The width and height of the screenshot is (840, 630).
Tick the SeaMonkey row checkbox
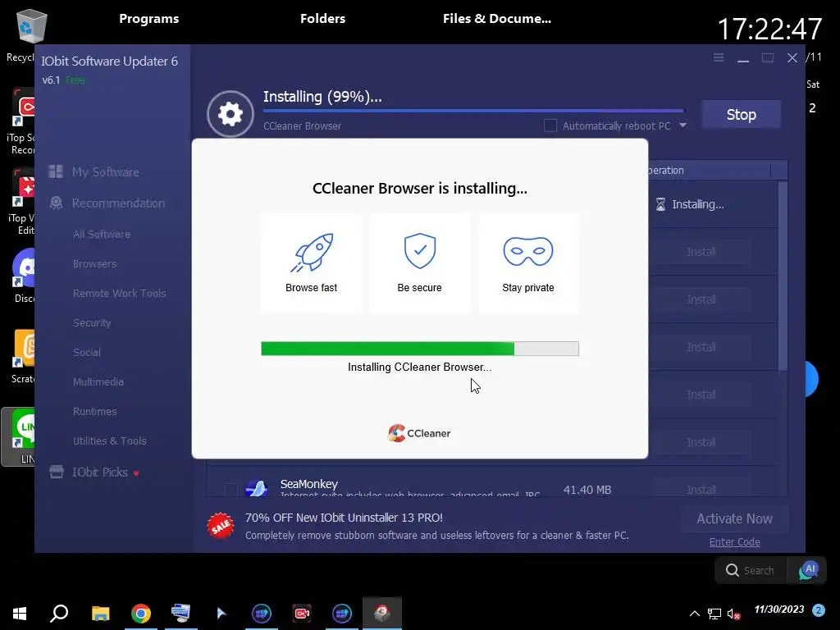[x=231, y=489]
